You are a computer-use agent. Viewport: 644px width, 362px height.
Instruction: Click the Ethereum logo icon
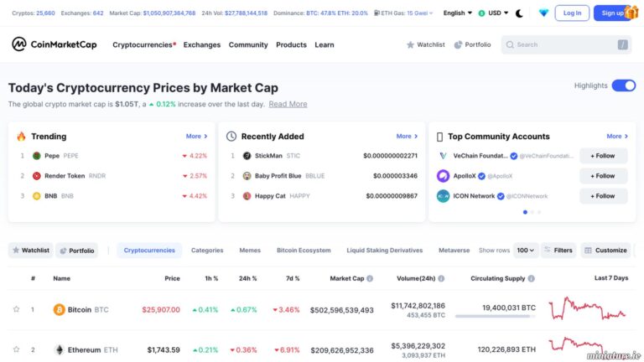point(60,349)
